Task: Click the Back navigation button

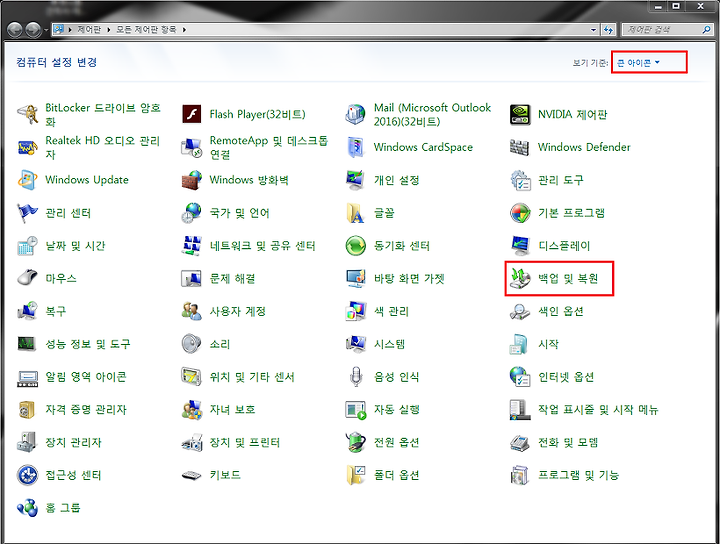Action: pyautogui.click(x=15, y=30)
